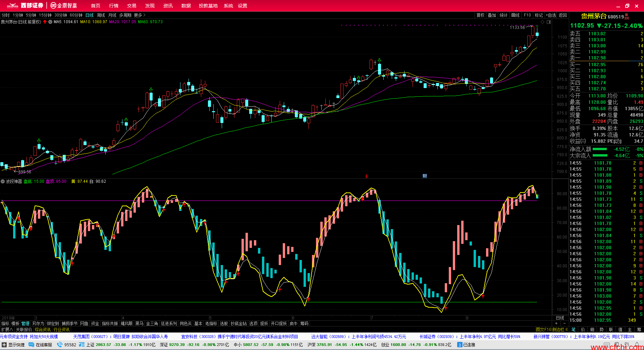
Task: Select the 飓风眼 indicator tab
Action: pos(126,323)
